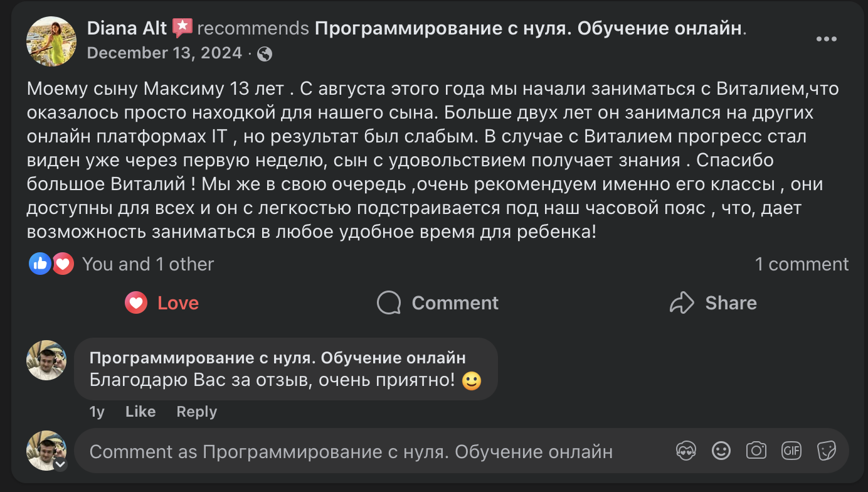The width and height of the screenshot is (868, 492).
Task: Open the emoji picker in the comment field
Action: pyautogui.click(x=721, y=451)
